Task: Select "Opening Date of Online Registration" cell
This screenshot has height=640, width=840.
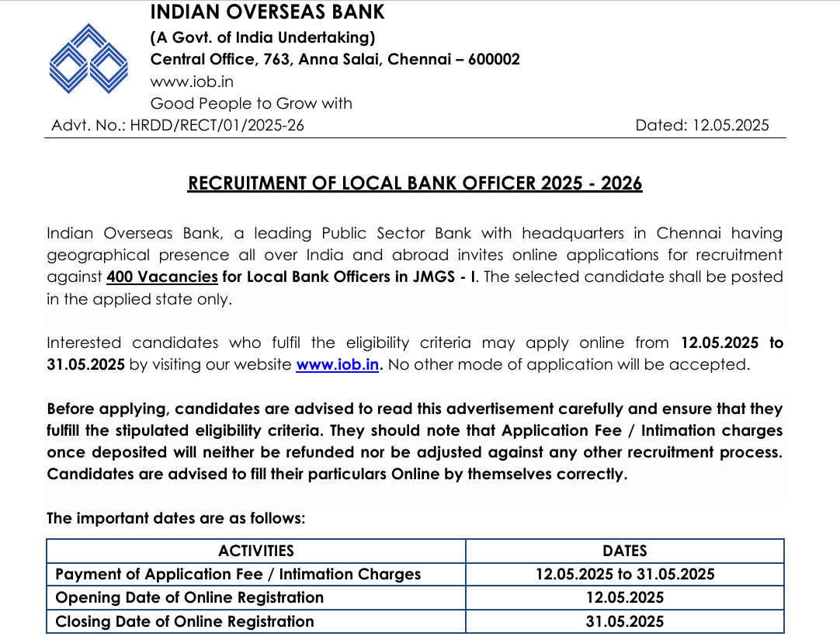Action: pos(256,597)
